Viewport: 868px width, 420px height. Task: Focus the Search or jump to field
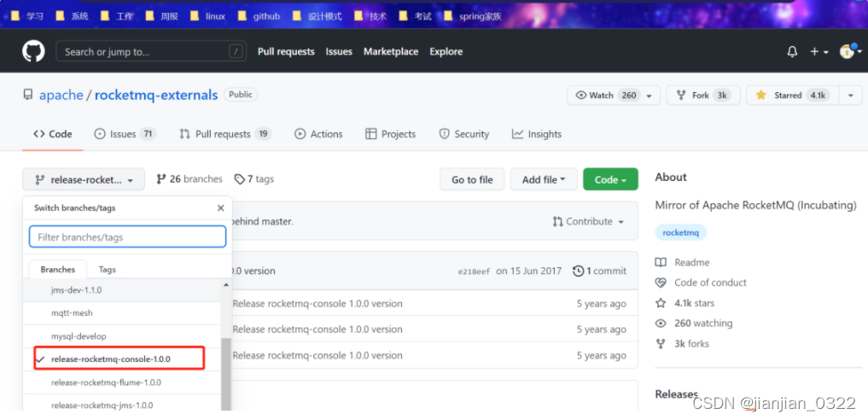(151, 51)
